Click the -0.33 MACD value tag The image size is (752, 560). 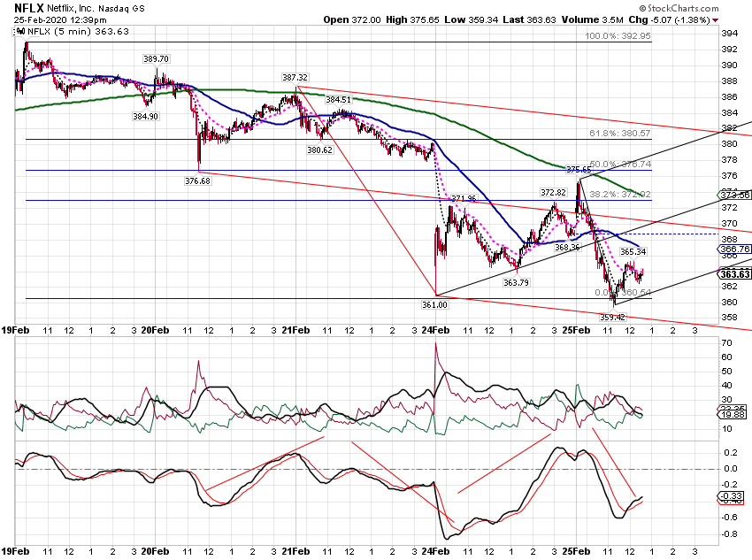tap(731, 496)
